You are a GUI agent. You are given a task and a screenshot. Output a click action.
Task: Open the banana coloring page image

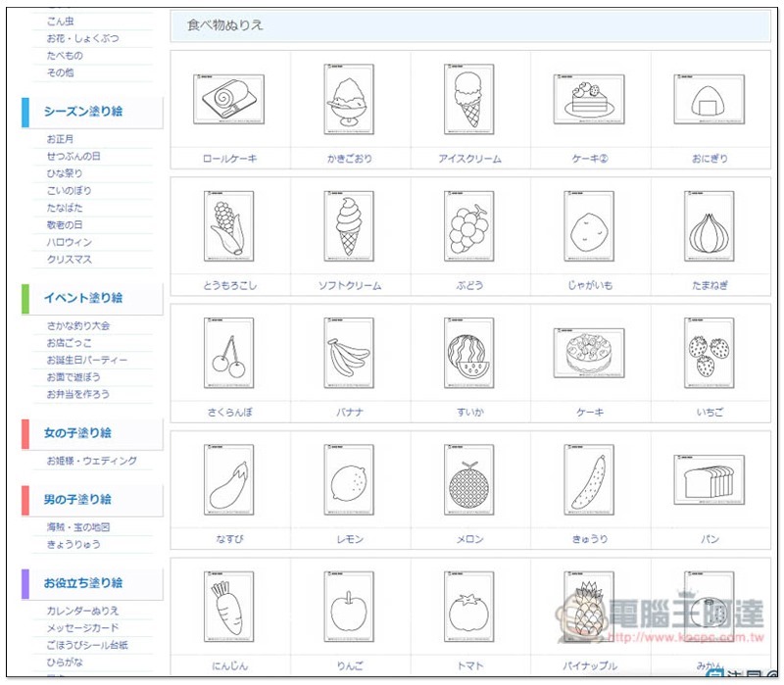click(349, 353)
